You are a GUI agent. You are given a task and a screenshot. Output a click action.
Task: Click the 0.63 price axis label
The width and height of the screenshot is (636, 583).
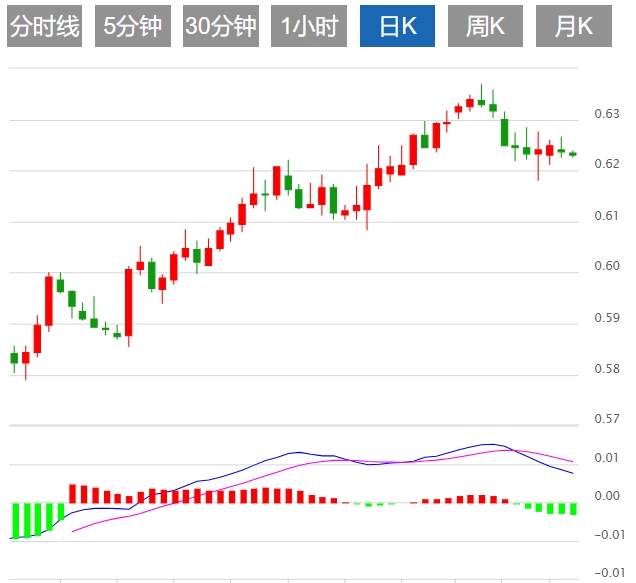[607, 114]
